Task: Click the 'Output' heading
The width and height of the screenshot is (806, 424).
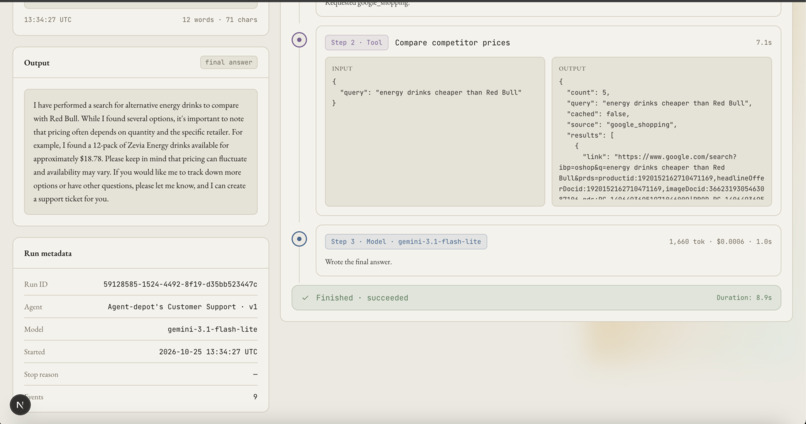Action: [x=36, y=63]
